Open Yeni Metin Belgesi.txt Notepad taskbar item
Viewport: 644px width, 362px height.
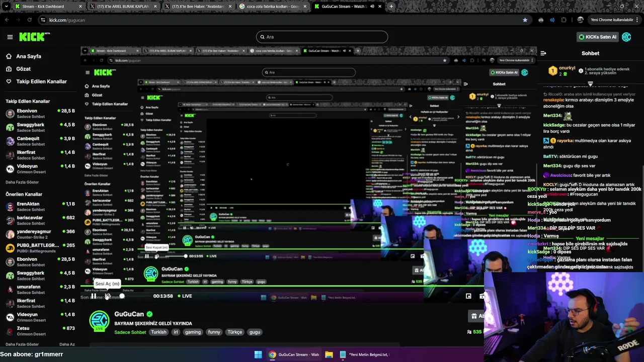pos(364,354)
